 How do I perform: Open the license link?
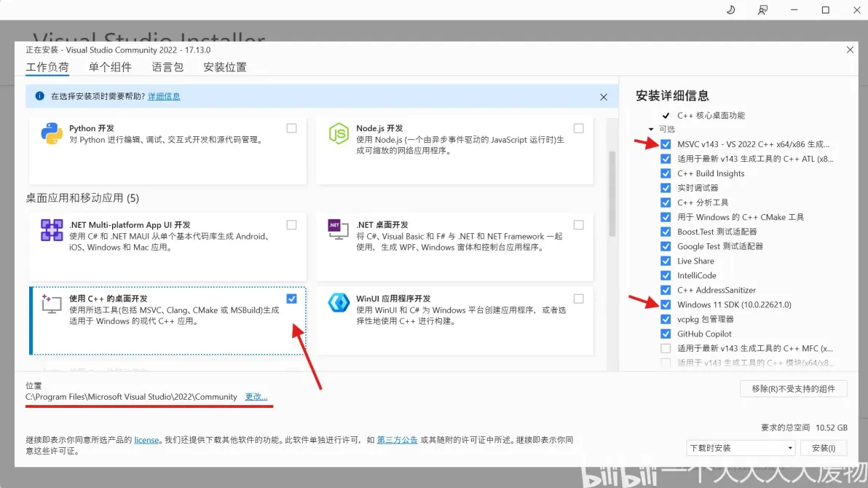coord(146,440)
